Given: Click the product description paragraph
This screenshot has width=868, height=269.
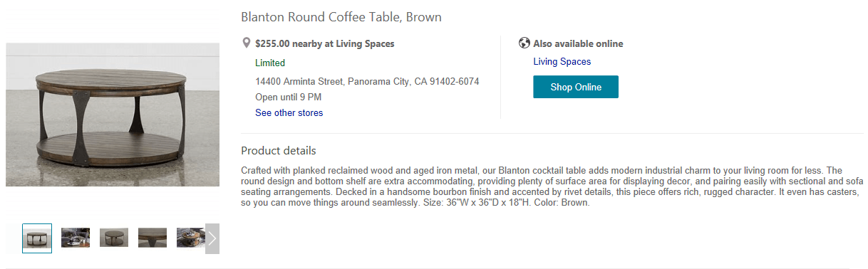Looking at the screenshot, I should pos(552,186).
